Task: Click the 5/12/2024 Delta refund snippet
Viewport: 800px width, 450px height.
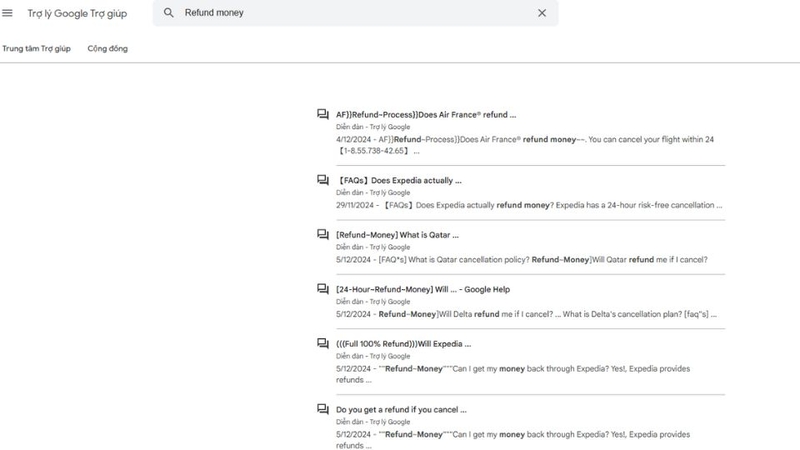Action: [x=526, y=314]
